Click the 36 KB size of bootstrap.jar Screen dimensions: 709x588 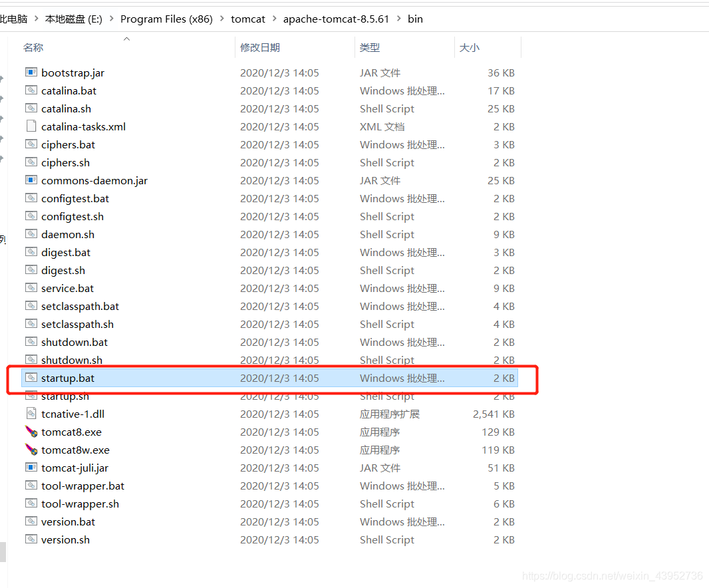tap(501, 73)
